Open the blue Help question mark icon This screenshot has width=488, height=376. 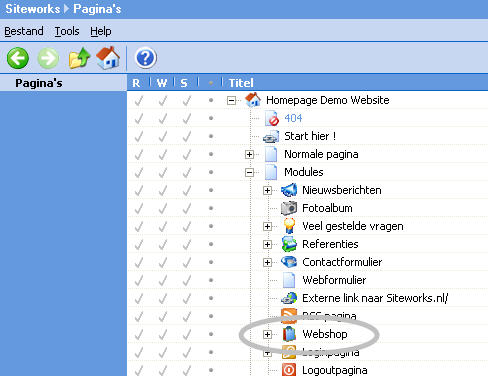(146, 58)
